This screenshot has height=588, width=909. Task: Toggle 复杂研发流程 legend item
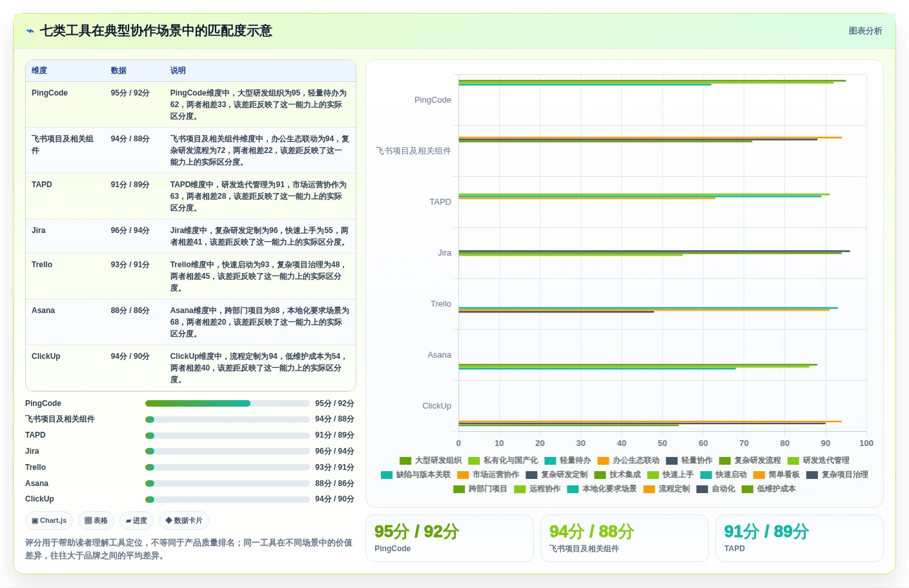[750, 460]
